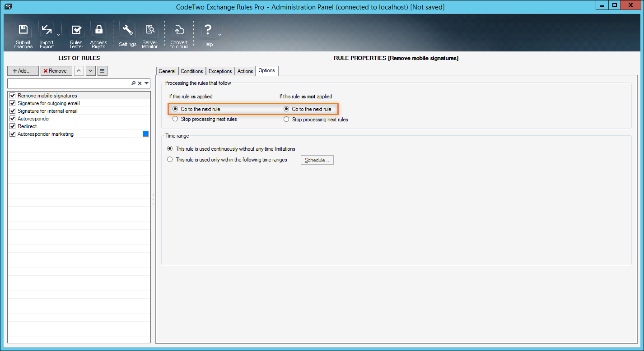The height and width of the screenshot is (351, 644).
Task: Expand the Import Export dropdown arrow
Action: click(59, 34)
